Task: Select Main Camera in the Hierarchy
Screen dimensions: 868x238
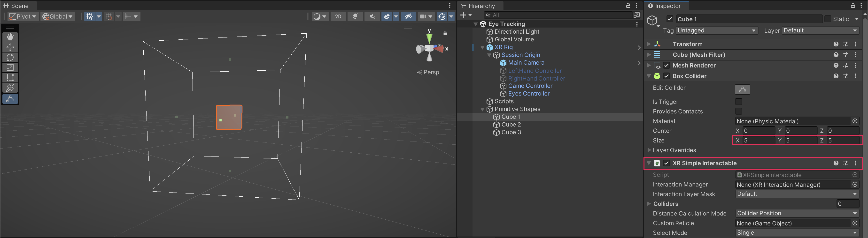Action: [x=526, y=63]
